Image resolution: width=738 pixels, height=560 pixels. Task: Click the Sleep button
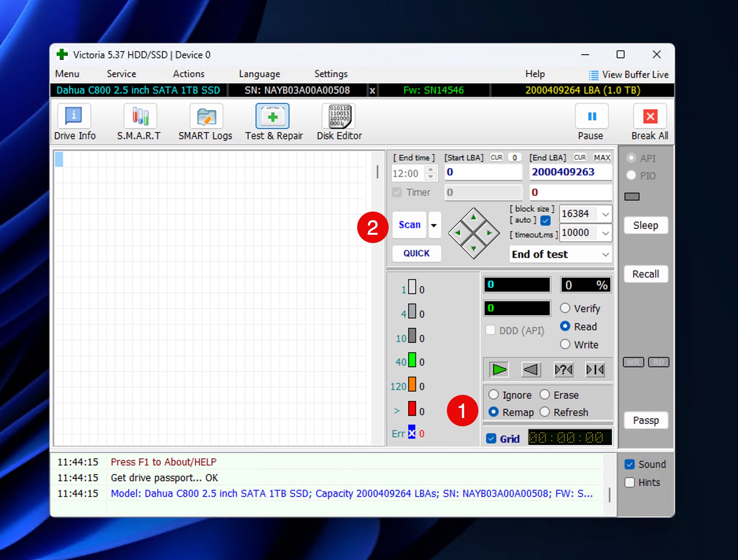click(x=646, y=225)
